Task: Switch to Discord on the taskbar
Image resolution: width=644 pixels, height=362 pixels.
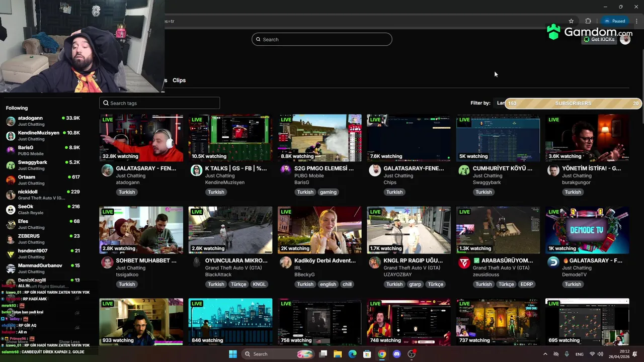Action: 396,354
